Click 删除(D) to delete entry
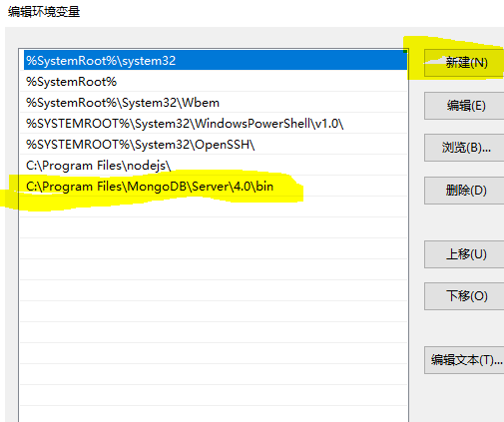 (x=464, y=191)
